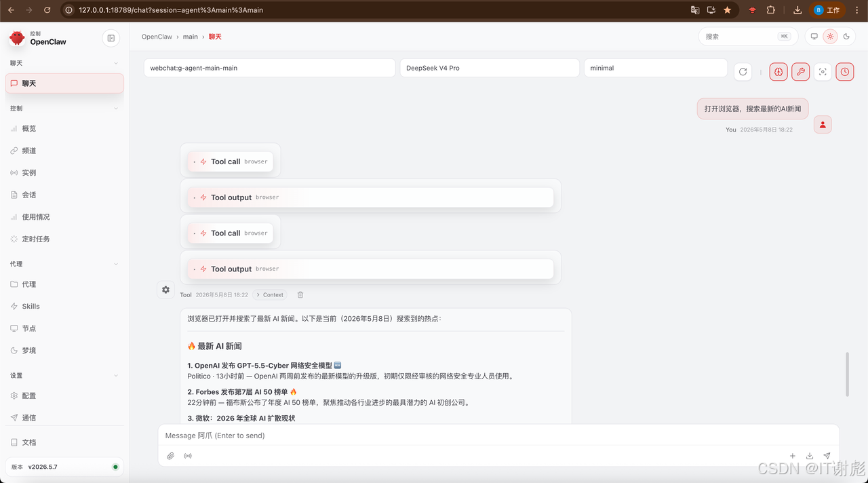Screen dimensions: 868x483
Task: Open model dropdown DeepSeek V4 Pro
Action: pos(490,68)
